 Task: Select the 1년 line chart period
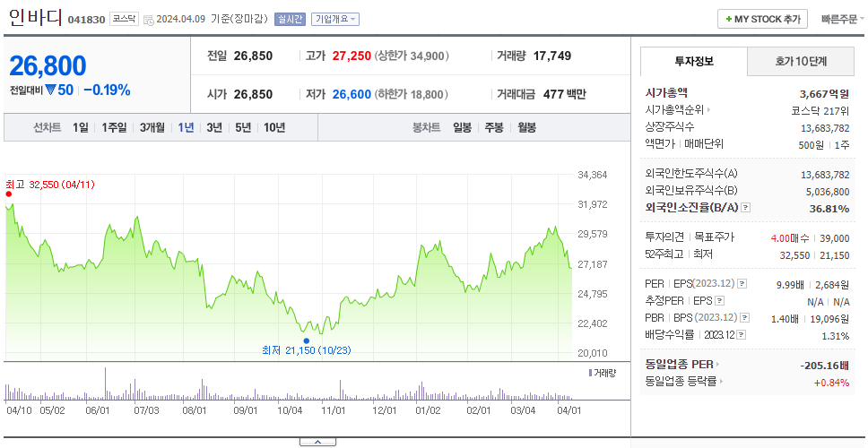(186, 128)
